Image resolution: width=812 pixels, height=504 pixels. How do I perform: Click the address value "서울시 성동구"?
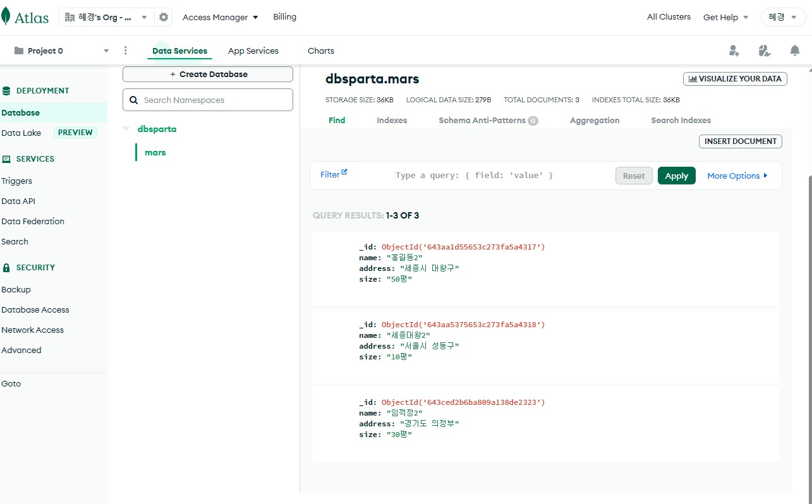(429, 346)
